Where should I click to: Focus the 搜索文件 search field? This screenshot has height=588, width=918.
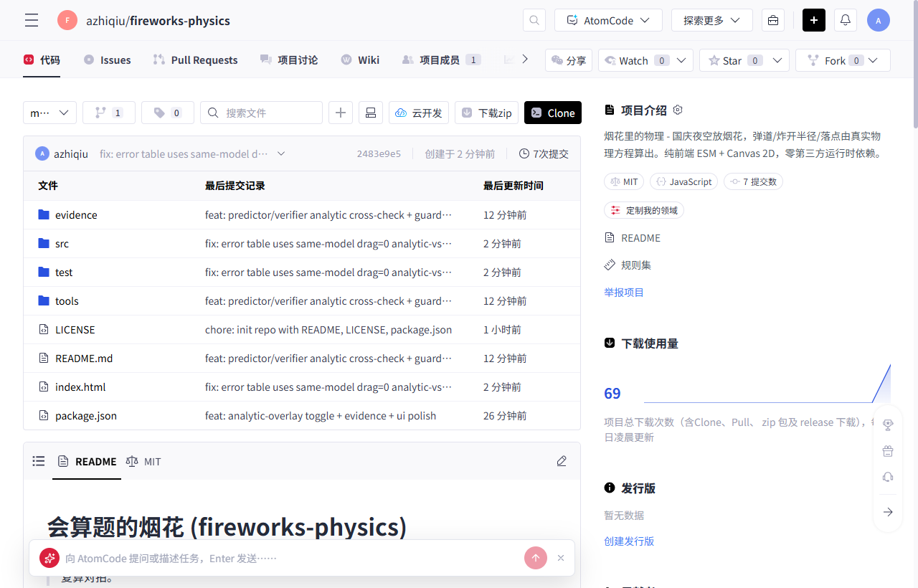(x=261, y=113)
